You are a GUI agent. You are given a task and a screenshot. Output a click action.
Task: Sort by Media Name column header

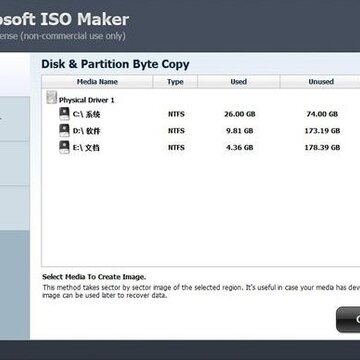pos(97,82)
